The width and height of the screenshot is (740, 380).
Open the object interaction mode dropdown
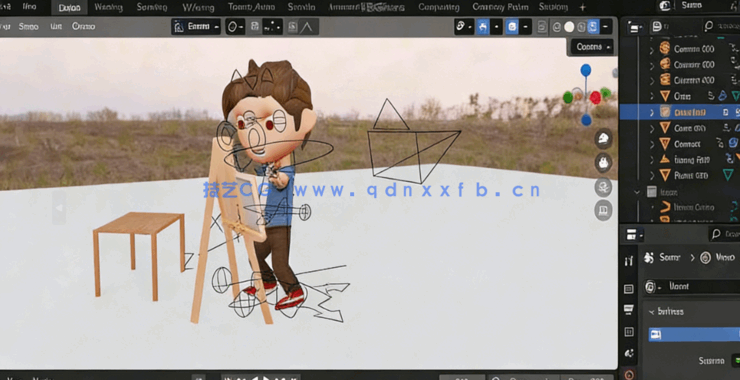196,27
